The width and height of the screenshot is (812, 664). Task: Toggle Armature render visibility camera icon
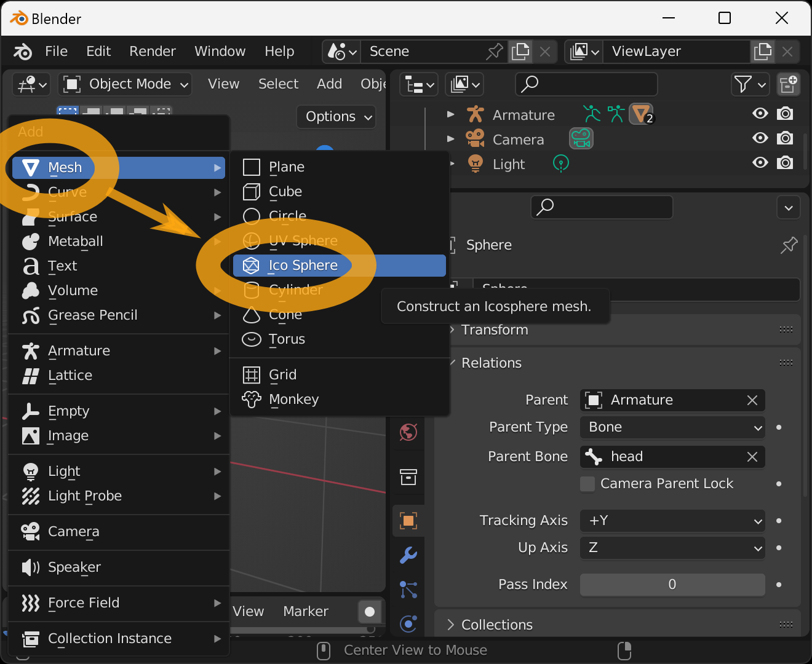coord(785,114)
